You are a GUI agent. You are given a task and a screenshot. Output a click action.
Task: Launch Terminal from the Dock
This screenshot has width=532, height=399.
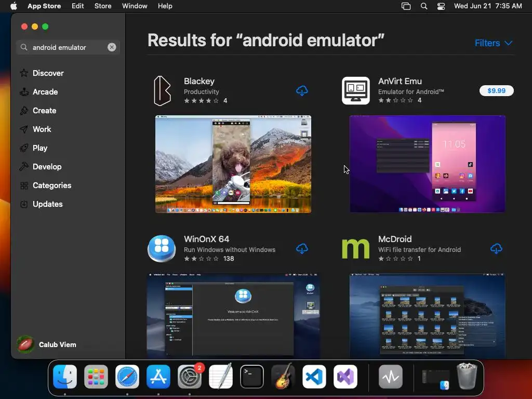click(252, 377)
